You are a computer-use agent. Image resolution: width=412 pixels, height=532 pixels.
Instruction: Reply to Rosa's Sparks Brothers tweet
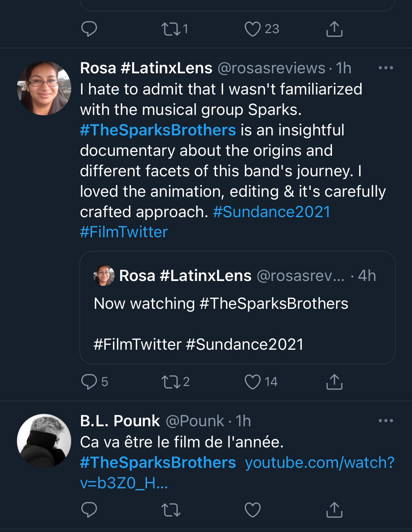tap(89, 382)
